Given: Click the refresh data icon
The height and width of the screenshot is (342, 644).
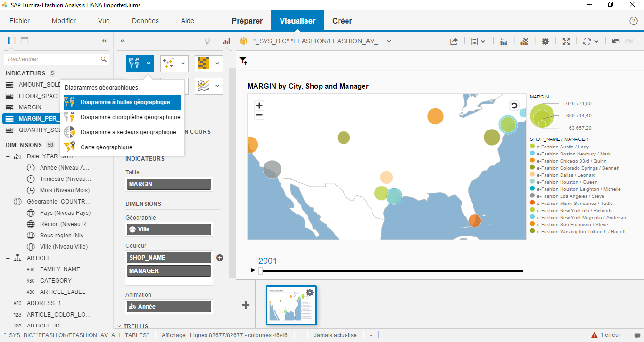Looking at the screenshot, I should pos(586,41).
